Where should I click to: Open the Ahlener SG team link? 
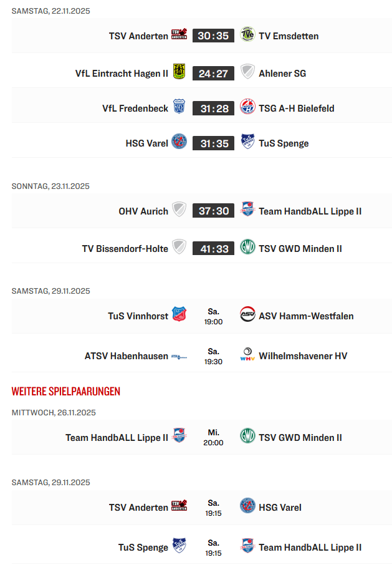point(282,73)
